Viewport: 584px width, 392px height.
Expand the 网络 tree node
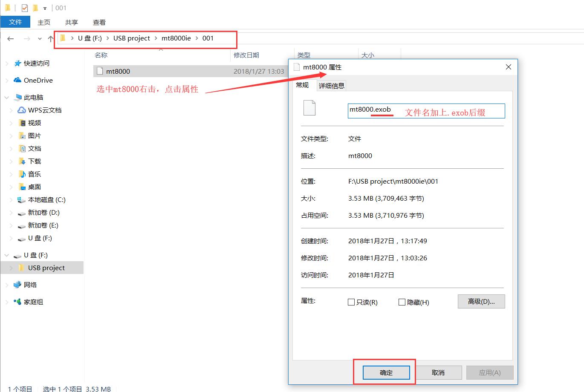[x=7, y=285]
